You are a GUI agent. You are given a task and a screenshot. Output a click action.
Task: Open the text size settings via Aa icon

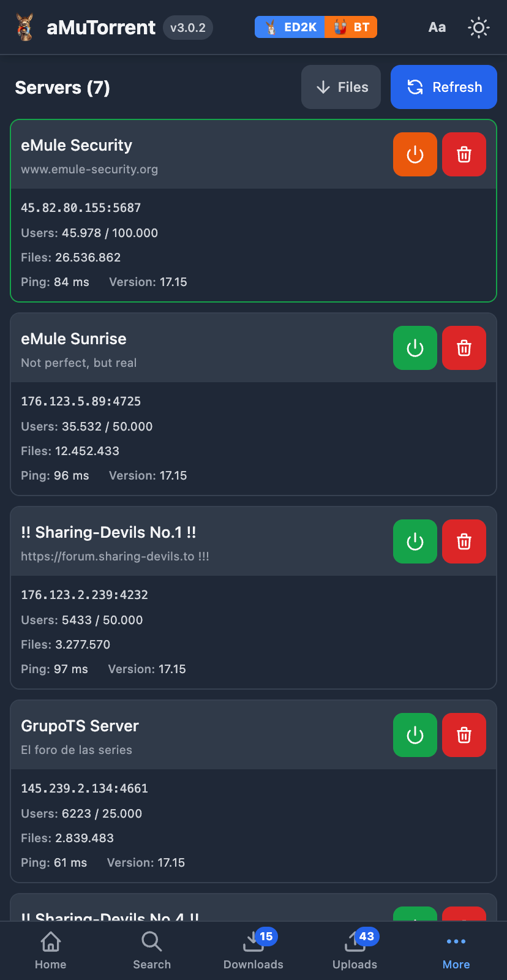(437, 27)
